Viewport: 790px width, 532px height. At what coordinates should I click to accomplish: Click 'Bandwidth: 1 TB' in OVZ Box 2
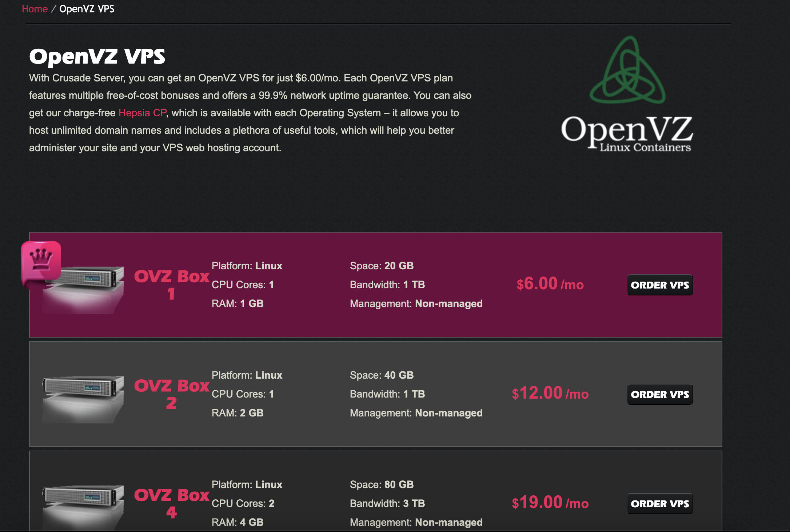pyautogui.click(x=387, y=394)
